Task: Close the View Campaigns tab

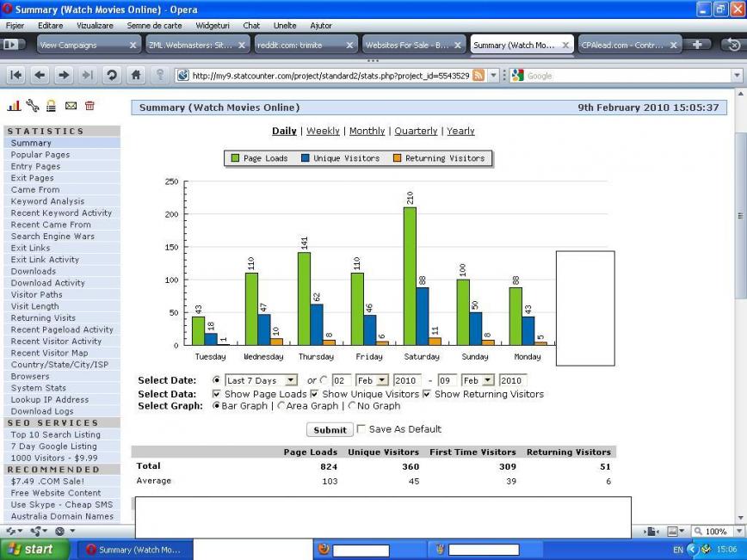Action: click(133, 46)
